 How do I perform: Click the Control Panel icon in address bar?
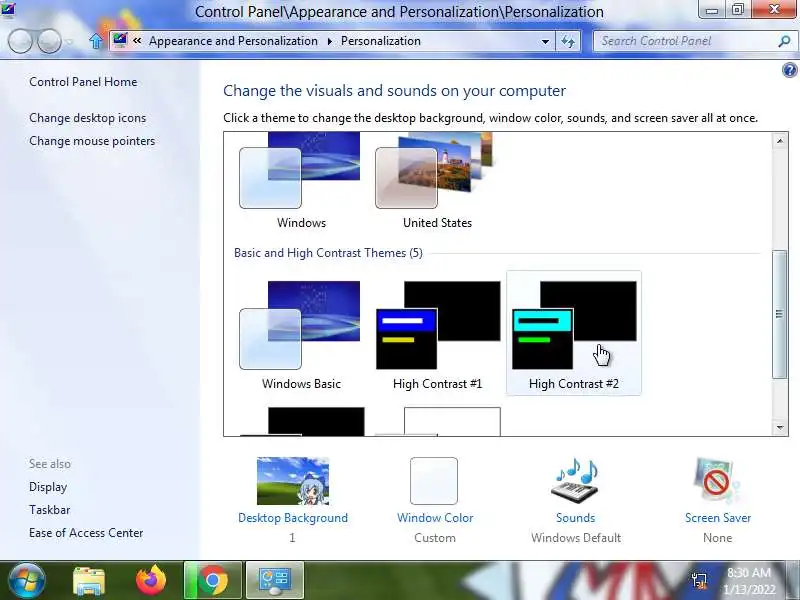click(120, 40)
